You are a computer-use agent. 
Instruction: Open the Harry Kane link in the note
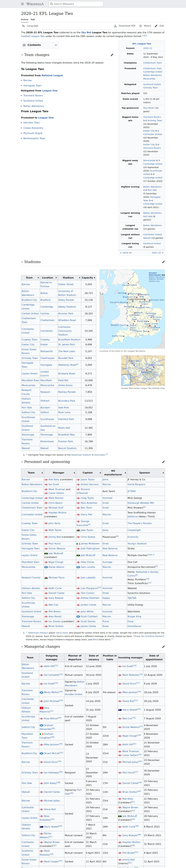pyautogui.click(x=62, y=633)
